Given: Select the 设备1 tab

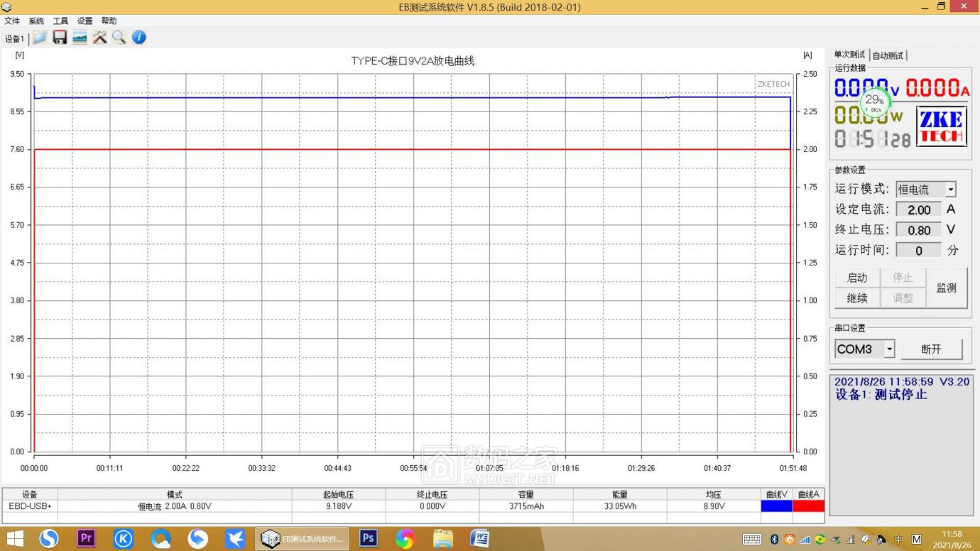Looking at the screenshot, I should 14,38.
